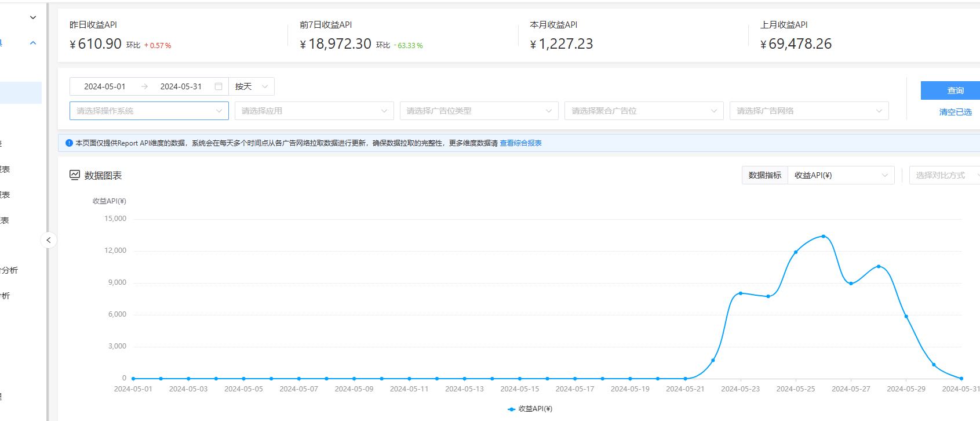980x421 pixels.
Task: Click the 数据图表 section title
Action: [x=103, y=175]
